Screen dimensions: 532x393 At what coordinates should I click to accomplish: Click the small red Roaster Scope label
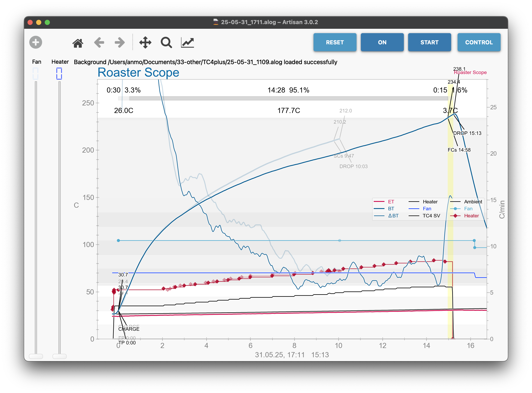[470, 73]
